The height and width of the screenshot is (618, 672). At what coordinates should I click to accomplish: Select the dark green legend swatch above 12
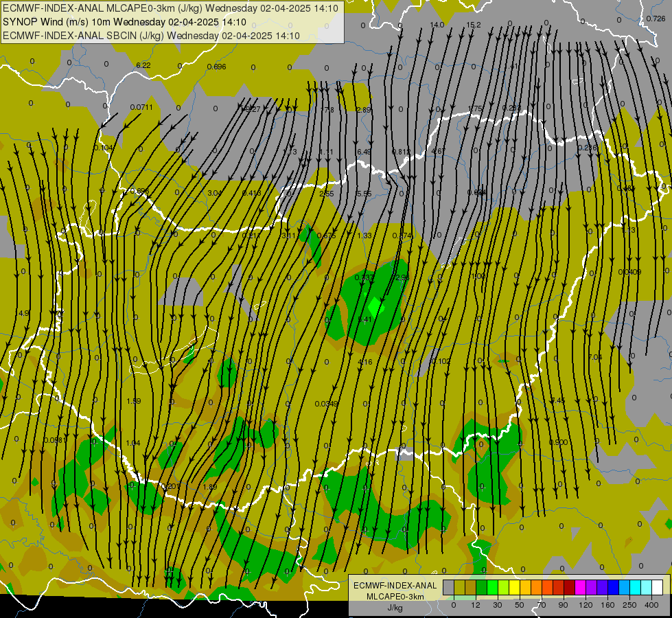tap(481, 587)
